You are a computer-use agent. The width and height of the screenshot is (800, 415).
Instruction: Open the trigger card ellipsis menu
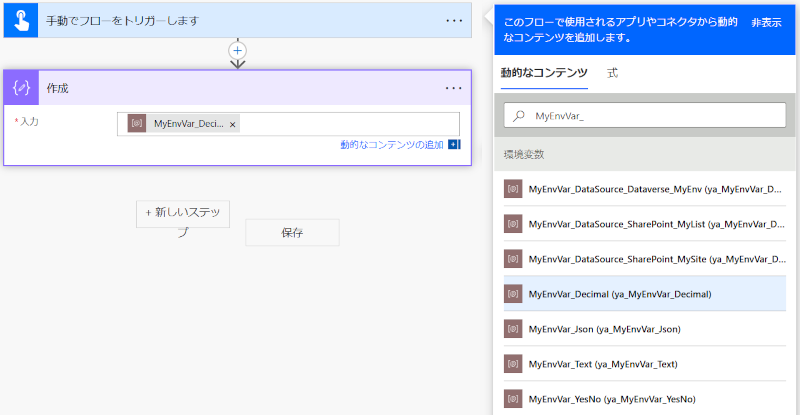pyautogui.click(x=454, y=20)
